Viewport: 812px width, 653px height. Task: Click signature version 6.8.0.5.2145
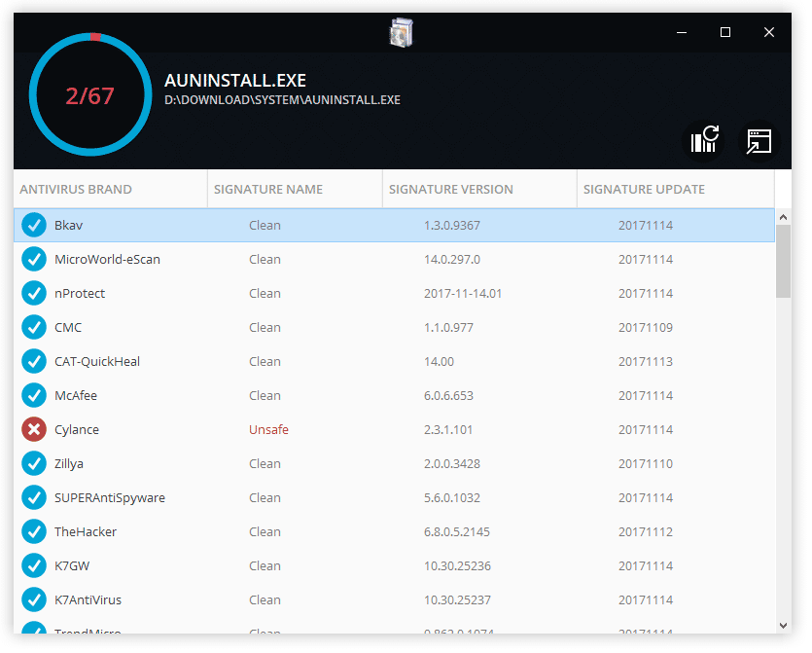tap(457, 532)
